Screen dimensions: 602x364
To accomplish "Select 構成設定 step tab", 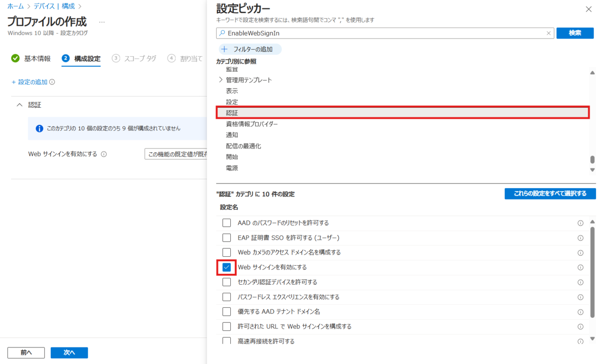I will (x=81, y=59).
